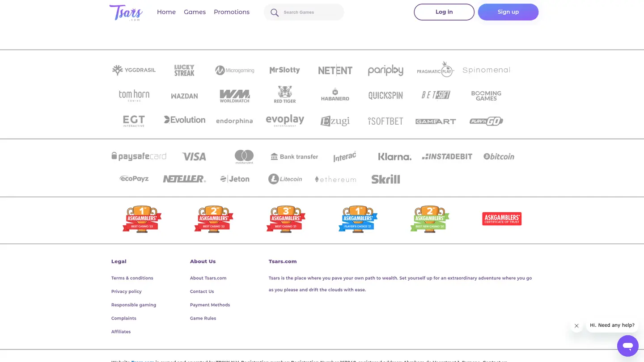644x362 pixels.
Task: Click AskGamblers 2nd Best Casino '22 badge
Action: coord(214,219)
